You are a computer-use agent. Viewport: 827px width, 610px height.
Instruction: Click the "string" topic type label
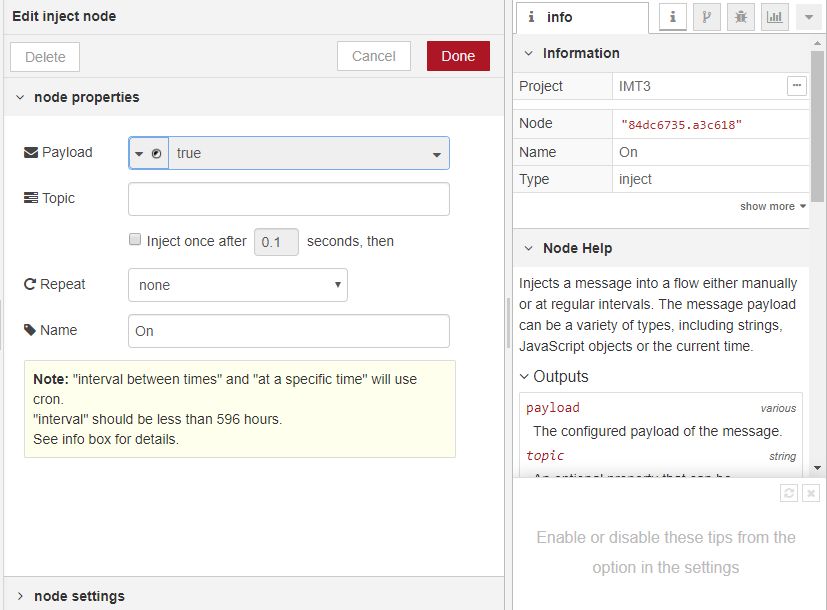point(782,456)
